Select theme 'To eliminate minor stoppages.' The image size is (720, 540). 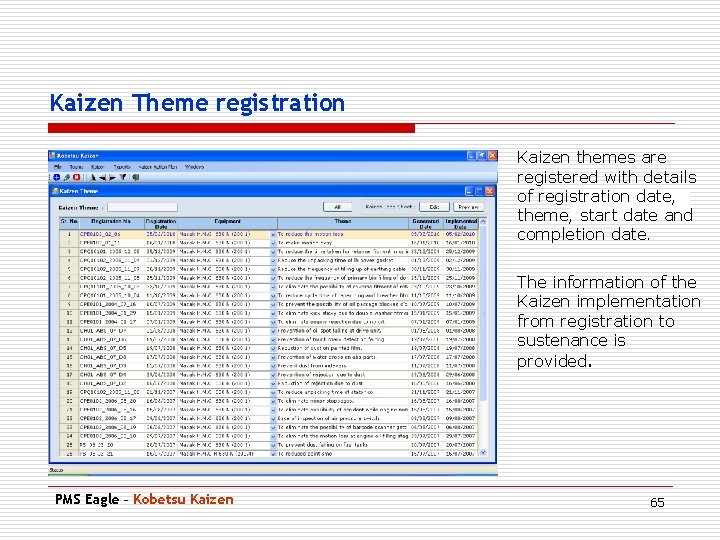(316, 401)
